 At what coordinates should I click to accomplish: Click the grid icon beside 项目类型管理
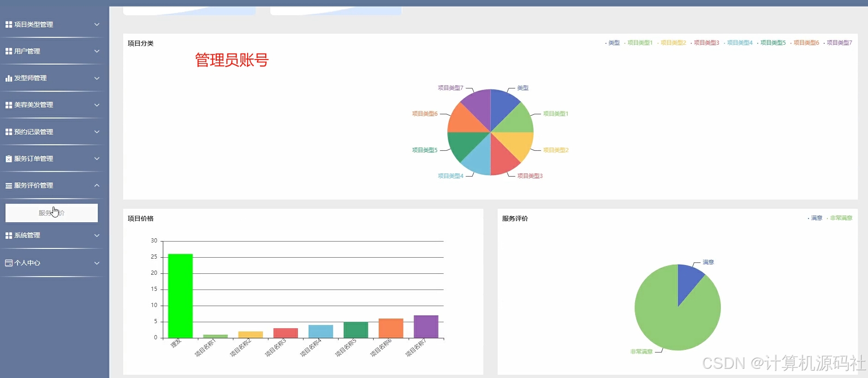9,24
